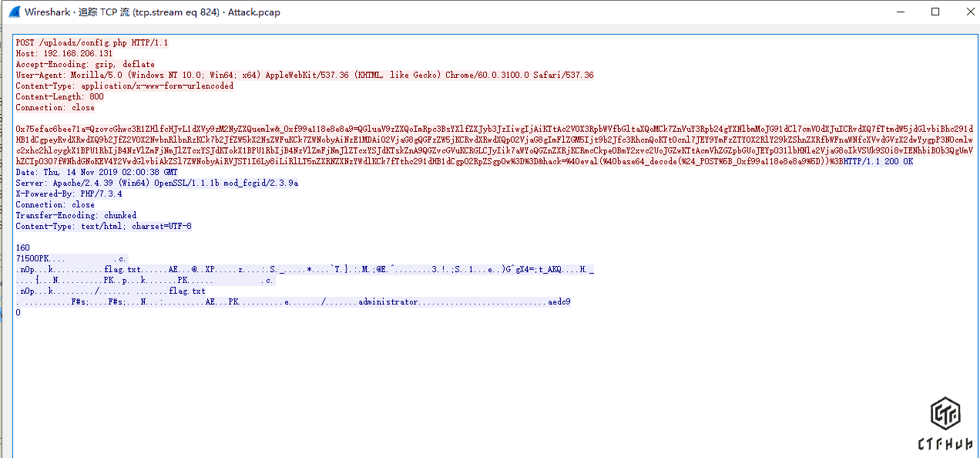Select the text/html charset=UTF-8 Content-Type line
Image resolution: width=980 pixels, height=458 pixels.
tap(103, 227)
